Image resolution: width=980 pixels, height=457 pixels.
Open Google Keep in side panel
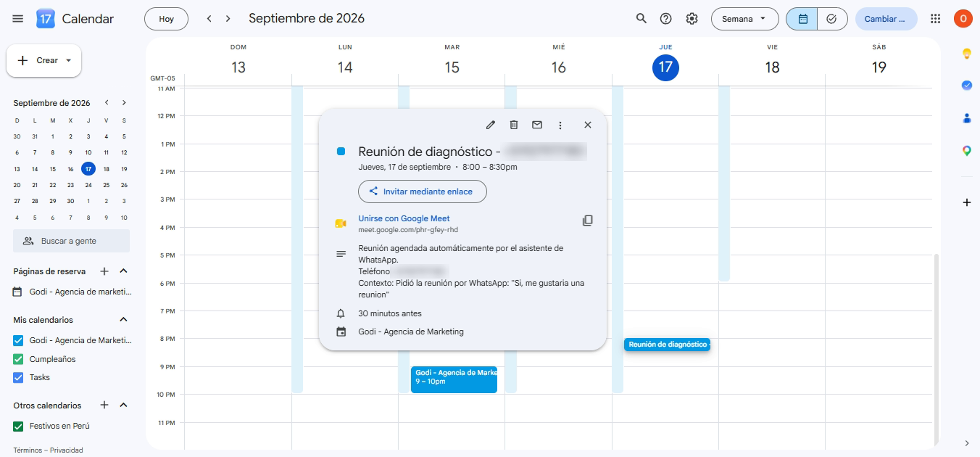966,54
